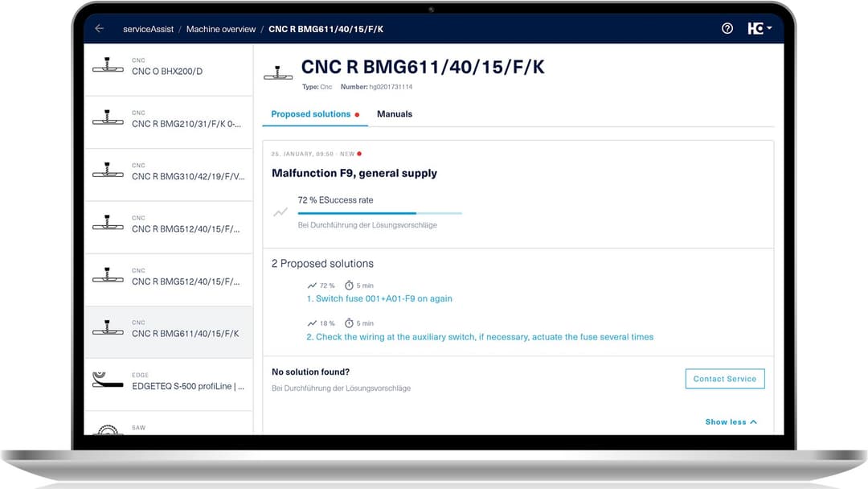Open solution Check the wiring at the auxiliary switch

(480, 337)
